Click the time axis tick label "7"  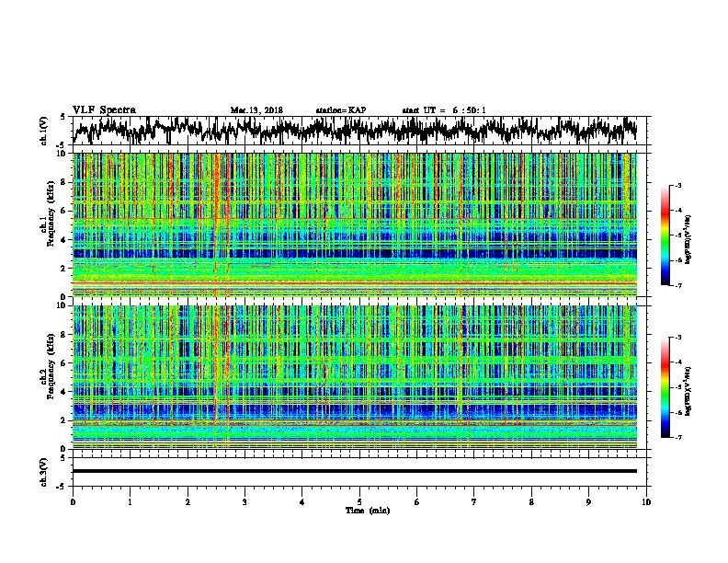point(474,502)
